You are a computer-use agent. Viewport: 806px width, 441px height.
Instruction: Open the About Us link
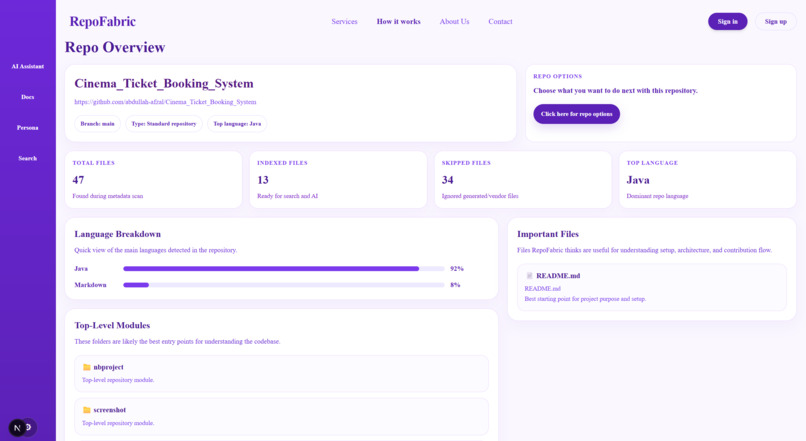pyautogui.click(x=454, y=22)
